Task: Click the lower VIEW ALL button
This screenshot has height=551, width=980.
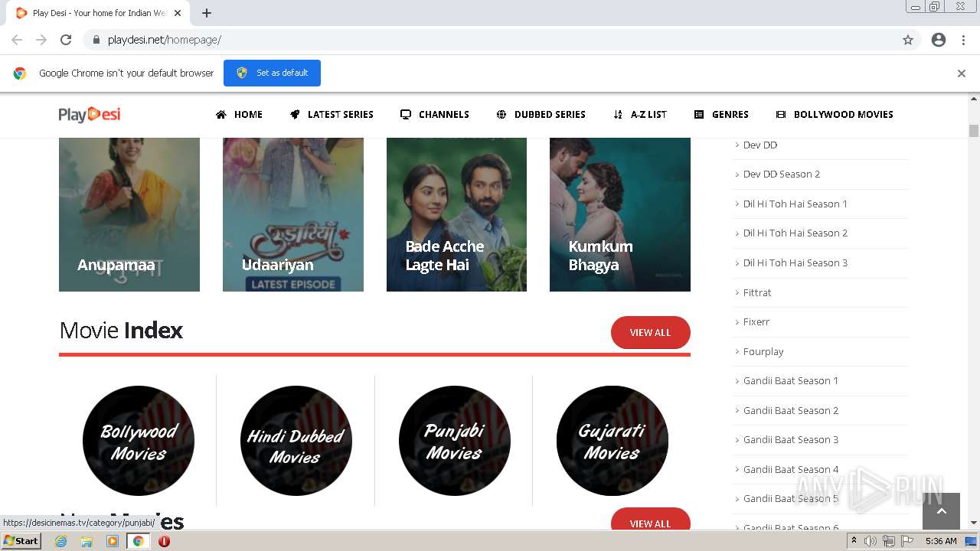Action: click(651, 519)
